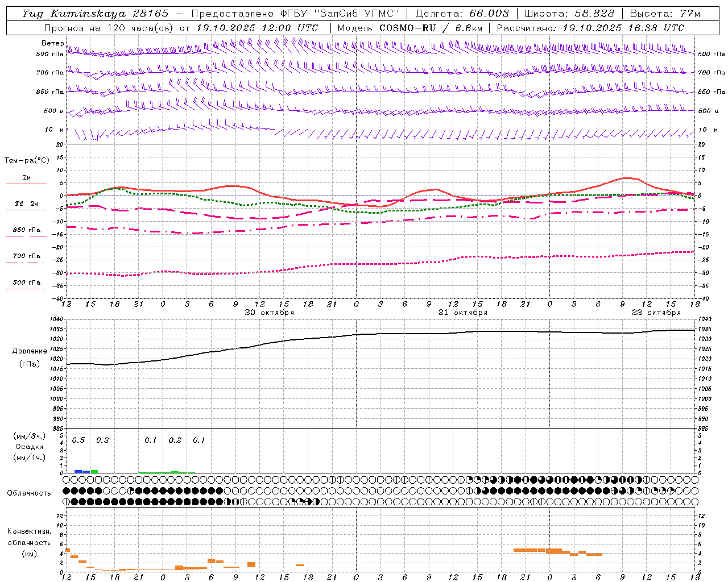
Task: Click the Ветер panel label
Action: (x=52, y=43)
